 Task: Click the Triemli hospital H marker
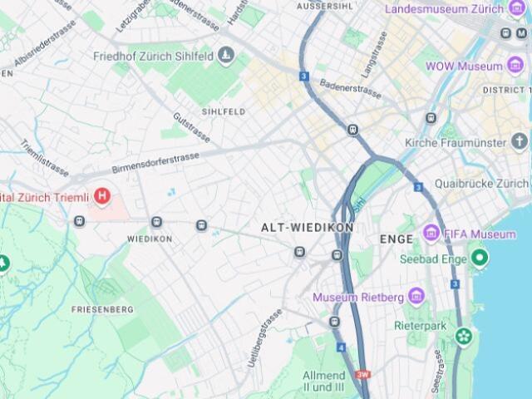[101, 196]
